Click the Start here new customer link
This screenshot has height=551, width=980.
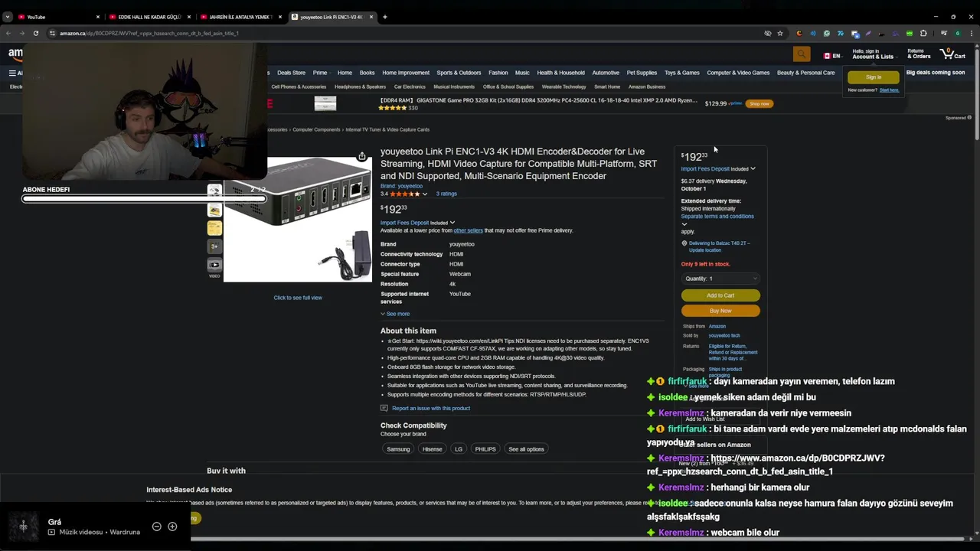890,90
